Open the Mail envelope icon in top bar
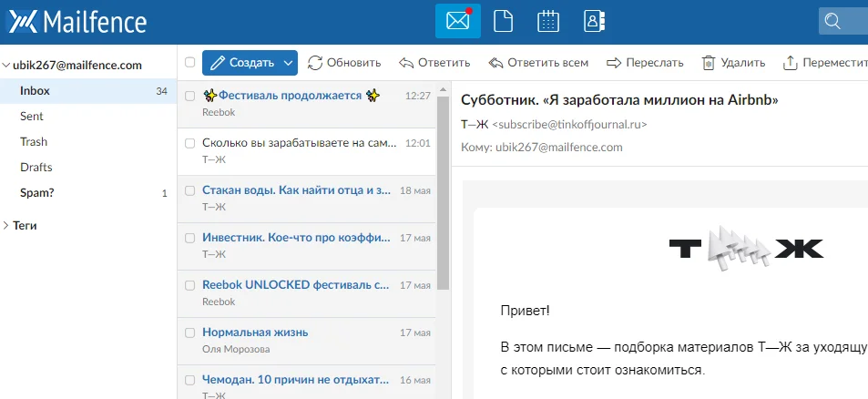This screenshot has width=868, height=399. click(457, 21)
